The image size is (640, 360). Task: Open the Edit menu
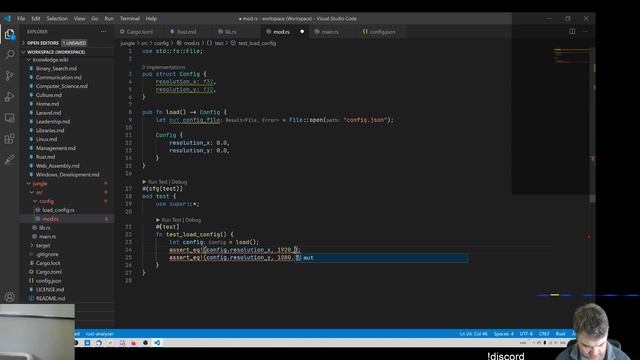pyautogui.click(x=36, y=18)
